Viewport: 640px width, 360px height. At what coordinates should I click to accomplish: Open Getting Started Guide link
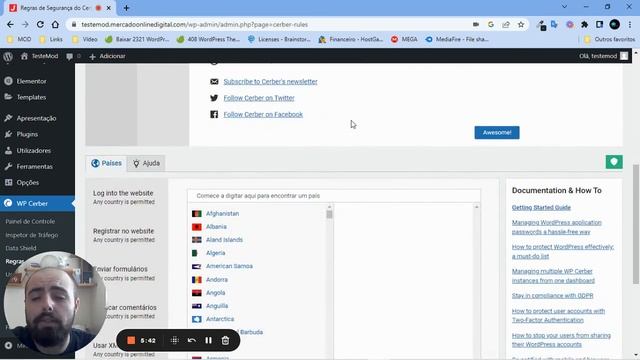click(541, 207)
